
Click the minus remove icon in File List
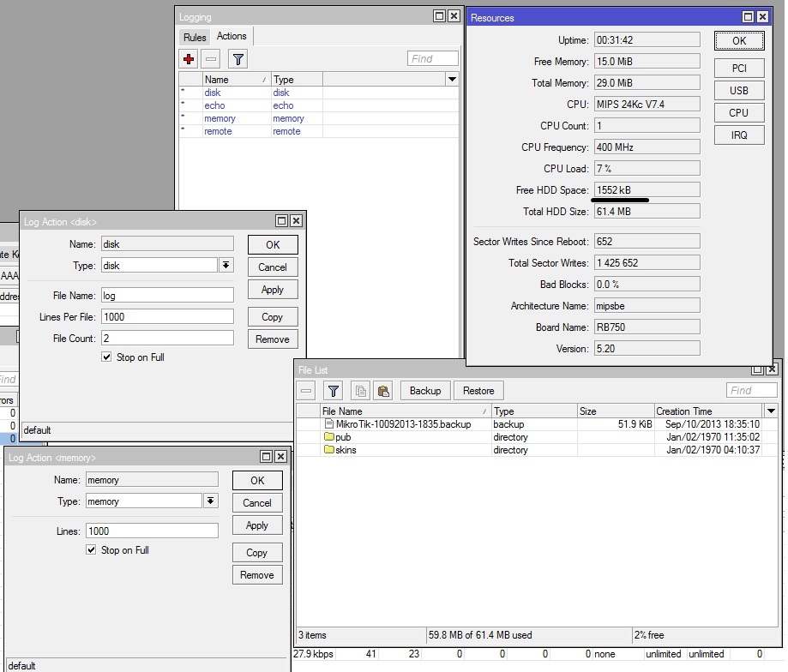click(307, 391)
